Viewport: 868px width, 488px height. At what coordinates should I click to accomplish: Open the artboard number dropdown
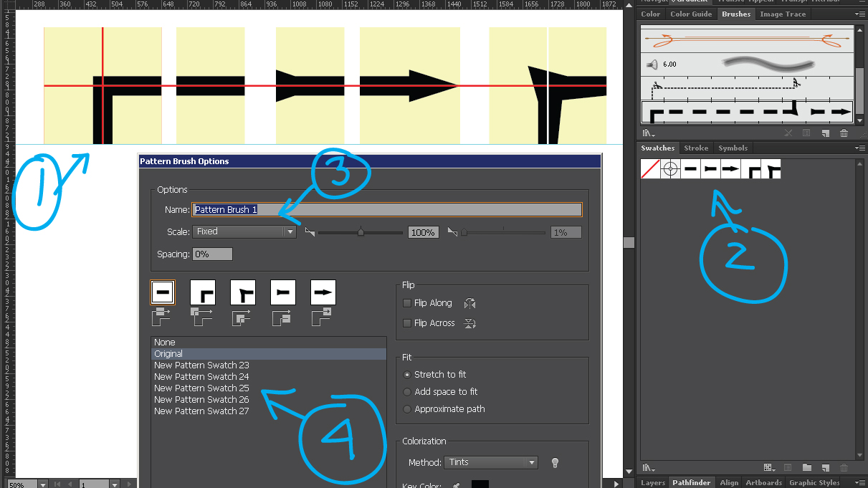[114, 484]
